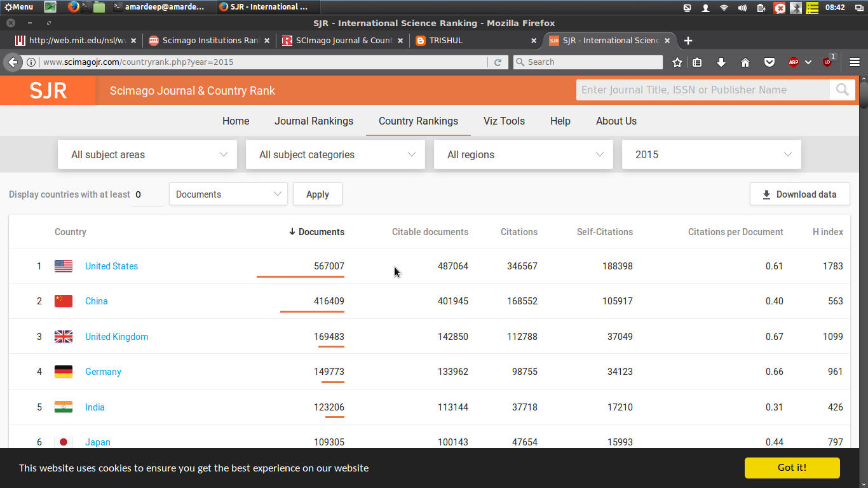Click the China flag
This screenshot has height=488, width=868.
pos(64,301)
